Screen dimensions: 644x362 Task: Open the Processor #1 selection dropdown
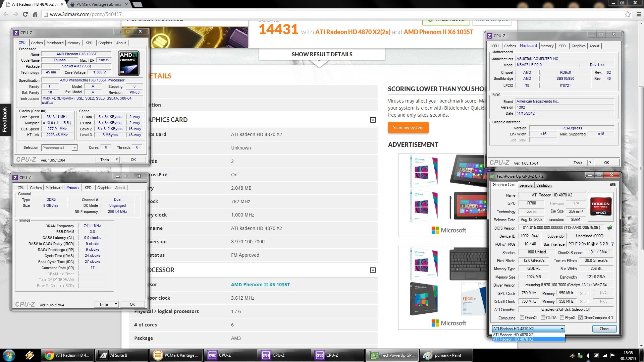pyautogui.click(x=59, y=147)
